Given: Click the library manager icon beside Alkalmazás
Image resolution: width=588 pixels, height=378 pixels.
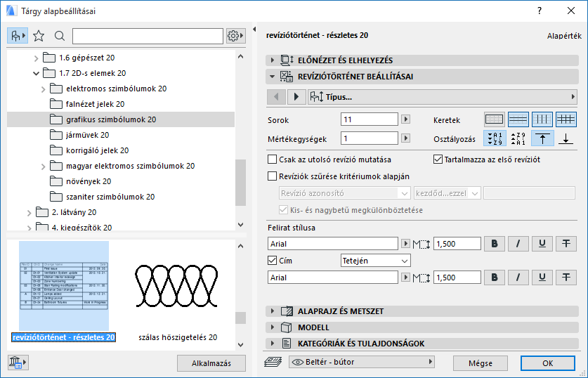Looking at the screenshot, I should (17, 363).
